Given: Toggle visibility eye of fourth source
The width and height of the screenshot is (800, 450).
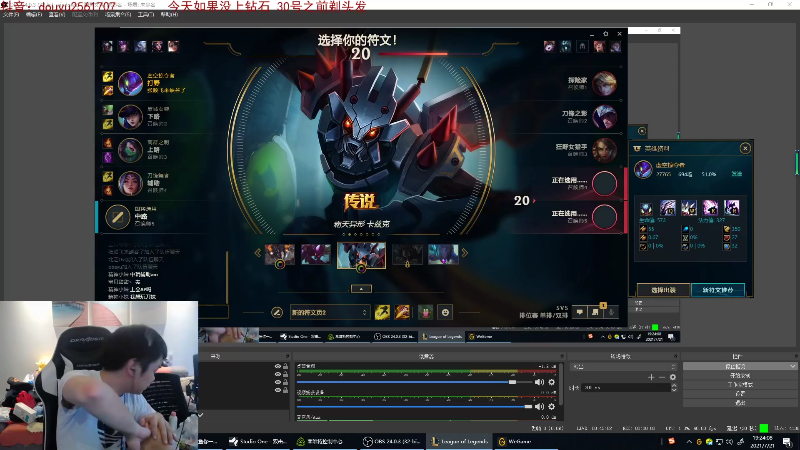Looking at the screenshot, I should (x=278, y=390).
